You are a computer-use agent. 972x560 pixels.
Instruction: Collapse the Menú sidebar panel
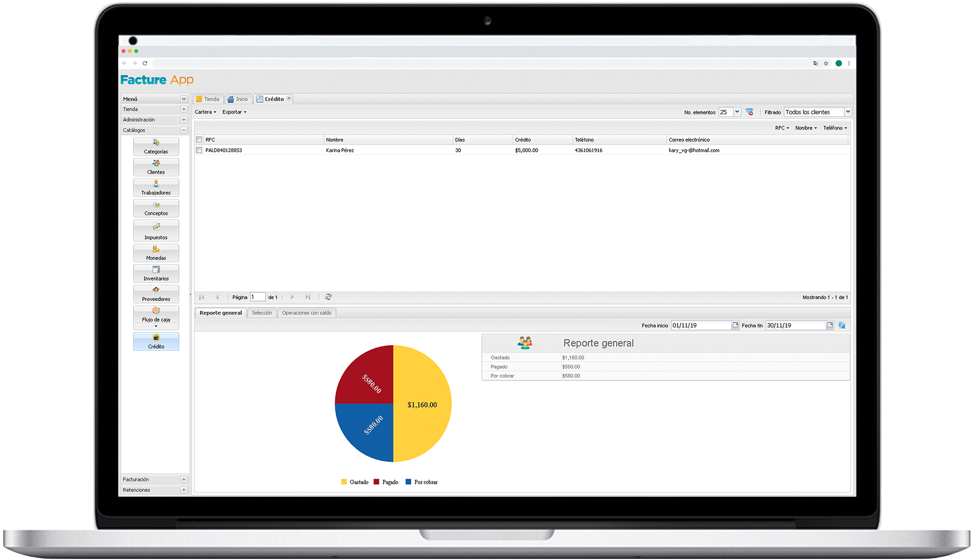click(184, 99)
